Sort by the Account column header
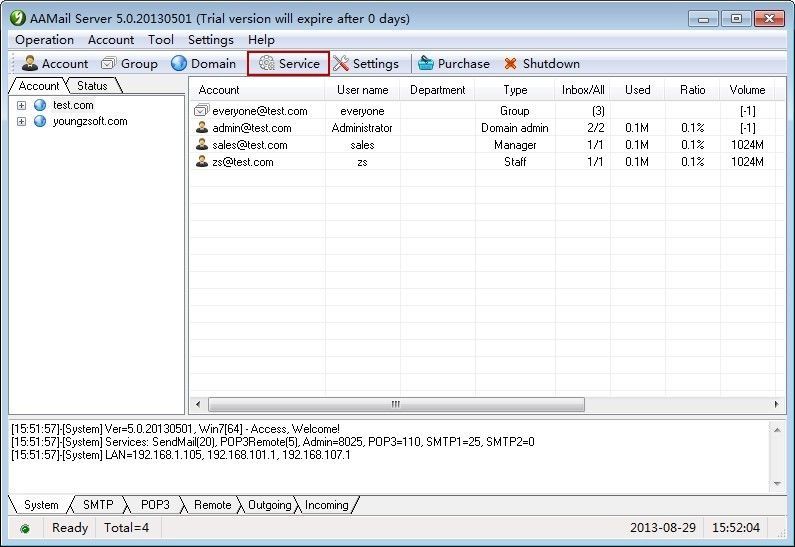Screen dimensions: 795x547 (x=258, y=90)
